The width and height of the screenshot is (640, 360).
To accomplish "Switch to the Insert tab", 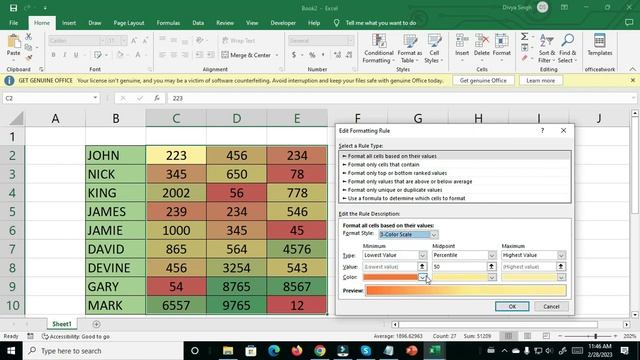I will 69,23.
